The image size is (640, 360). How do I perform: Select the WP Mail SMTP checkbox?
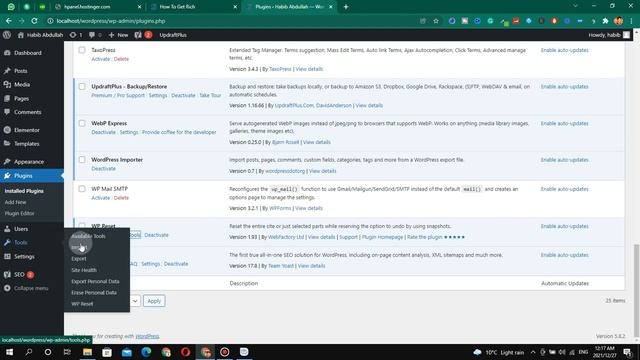pyautogui.click(x=82, y=189)
